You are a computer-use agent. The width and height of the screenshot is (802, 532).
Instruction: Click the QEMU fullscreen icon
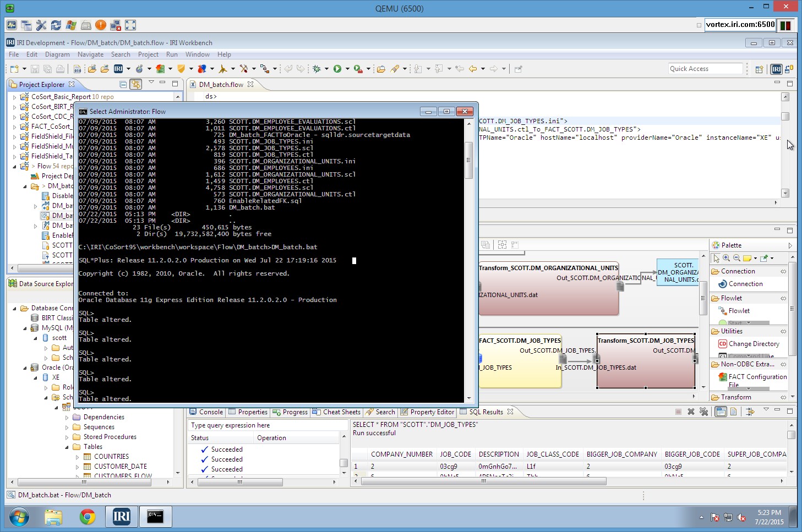(130, 25)
